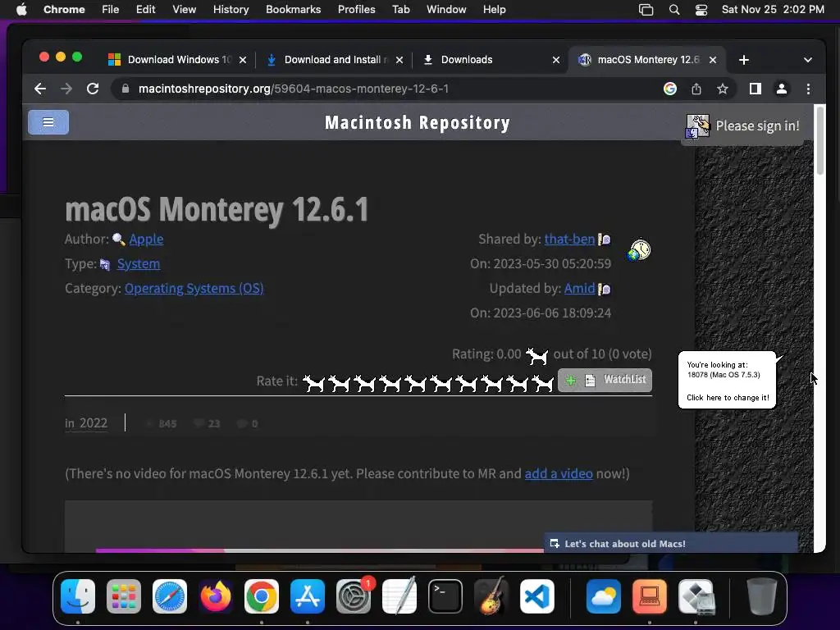Close the macOS Monterey 12.6 tab

pos(713,60)
